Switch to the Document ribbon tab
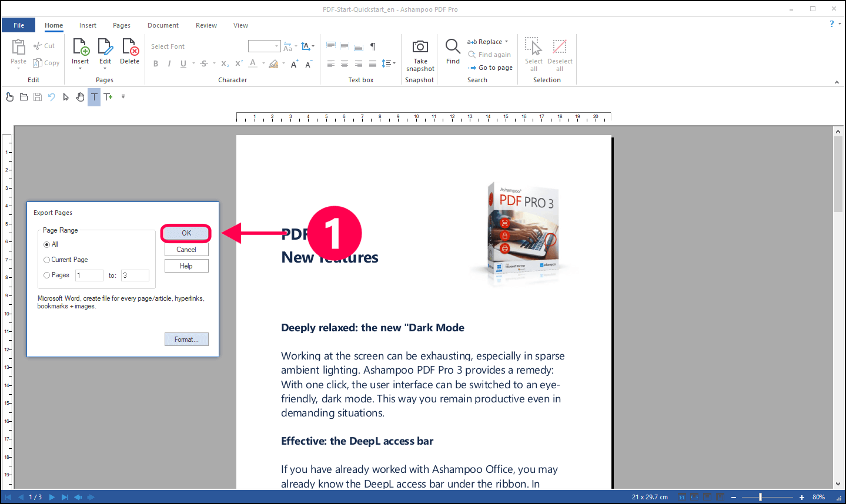This screenshot has height=504, width=846. click(x=163, y=25)
